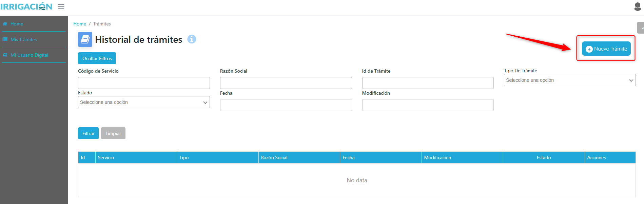Hide filters with Ocultar Filtros button
Screen dimensions: 644x204
[x=97, y=58]
